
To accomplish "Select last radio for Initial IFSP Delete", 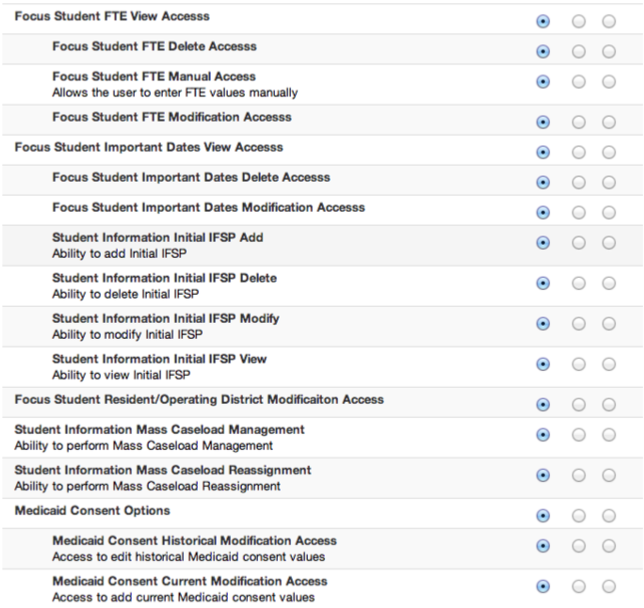I will 609,283.
